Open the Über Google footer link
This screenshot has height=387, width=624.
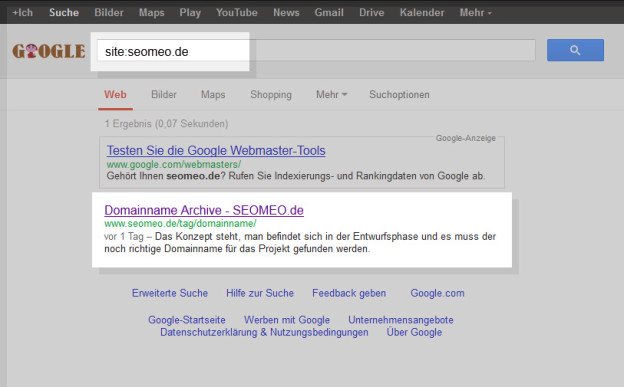(x=414, y=332)
